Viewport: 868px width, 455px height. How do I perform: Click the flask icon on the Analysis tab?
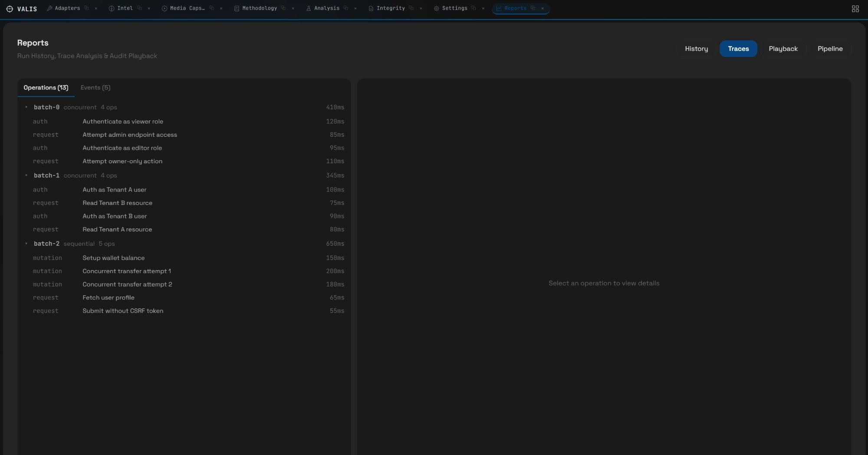click(x=308, y=8)
